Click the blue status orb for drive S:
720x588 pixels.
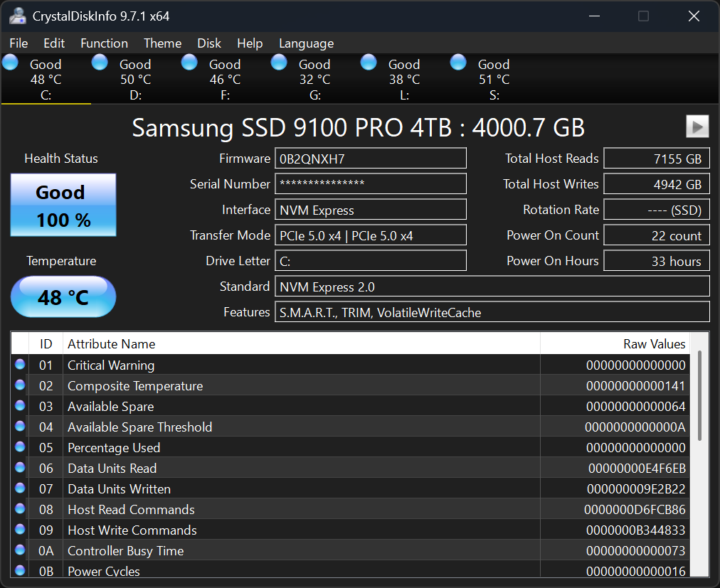(x=457, y=63)
